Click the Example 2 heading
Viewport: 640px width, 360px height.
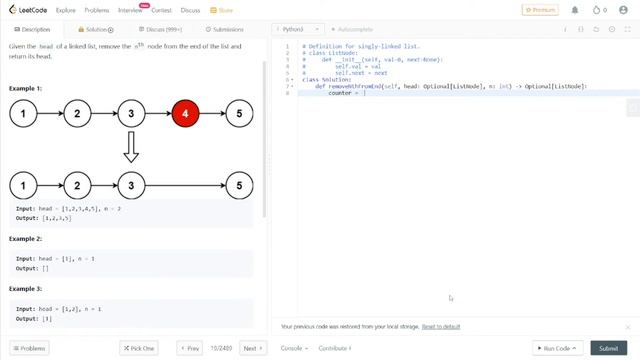pos(25,239)
